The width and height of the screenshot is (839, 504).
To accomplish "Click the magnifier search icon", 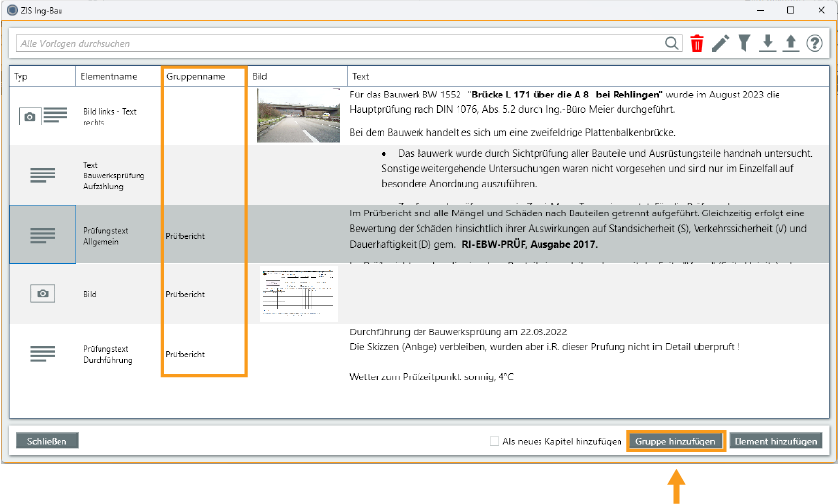I will tap(672, 43).
